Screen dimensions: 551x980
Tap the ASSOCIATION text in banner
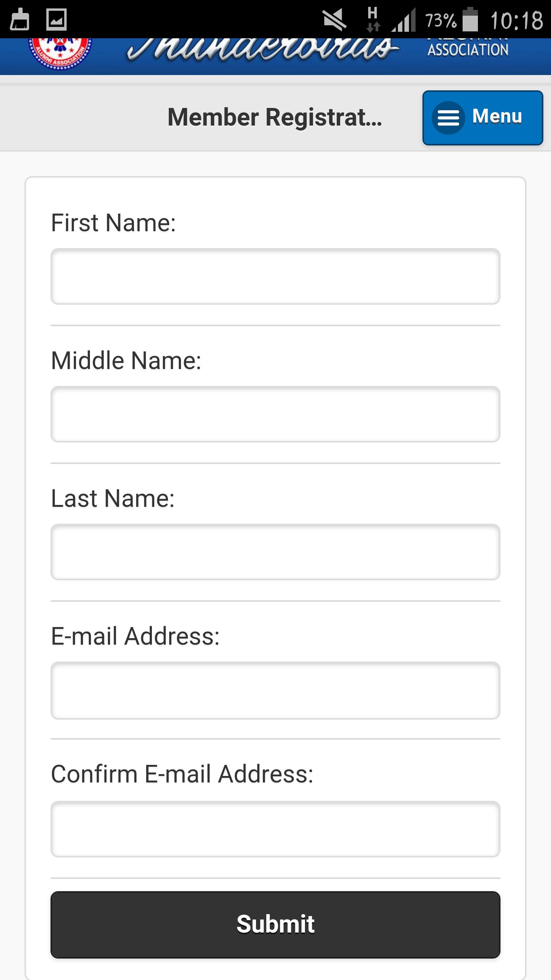pos(468,50)
